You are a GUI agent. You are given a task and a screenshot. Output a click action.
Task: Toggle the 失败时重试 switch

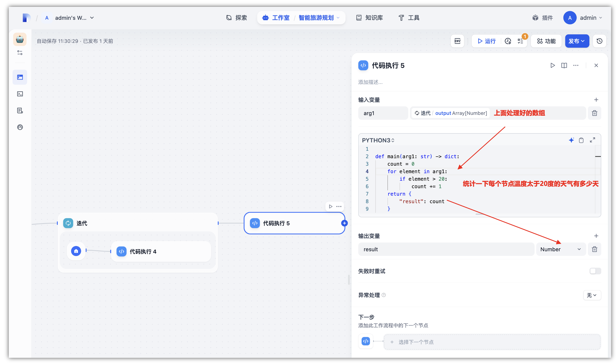595,271
